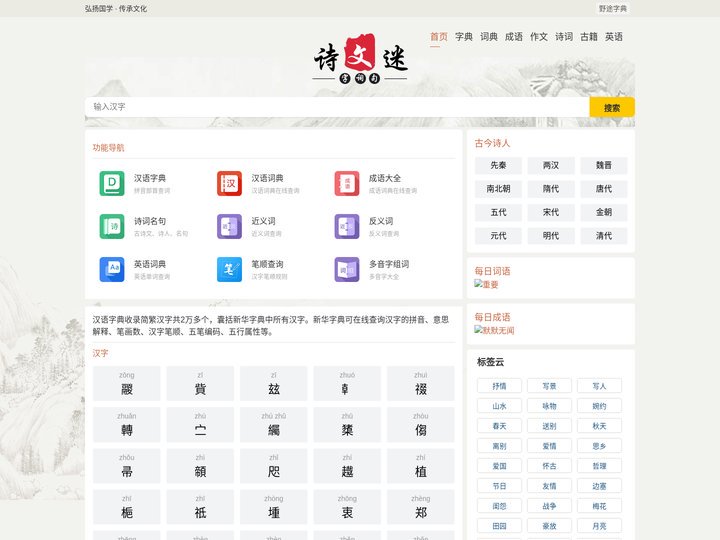Switch to the 词典 nav tab
Screen dimensions: 720x540
[x=489, y=37]
